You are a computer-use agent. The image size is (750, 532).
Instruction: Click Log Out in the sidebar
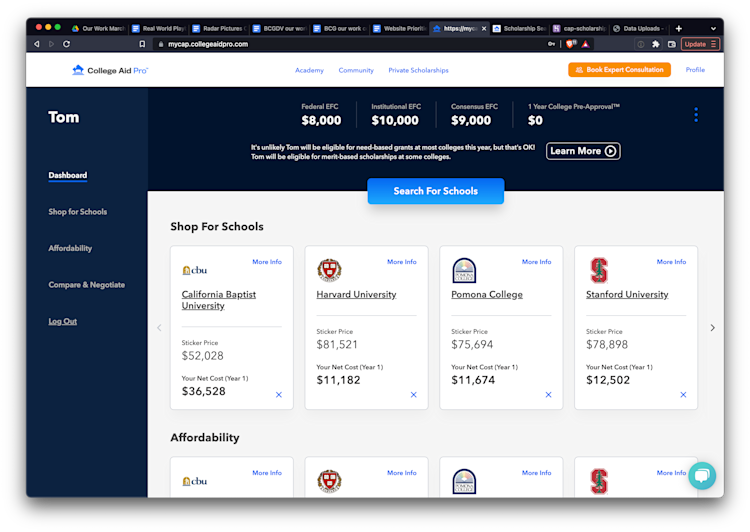[x=63, y=321]
